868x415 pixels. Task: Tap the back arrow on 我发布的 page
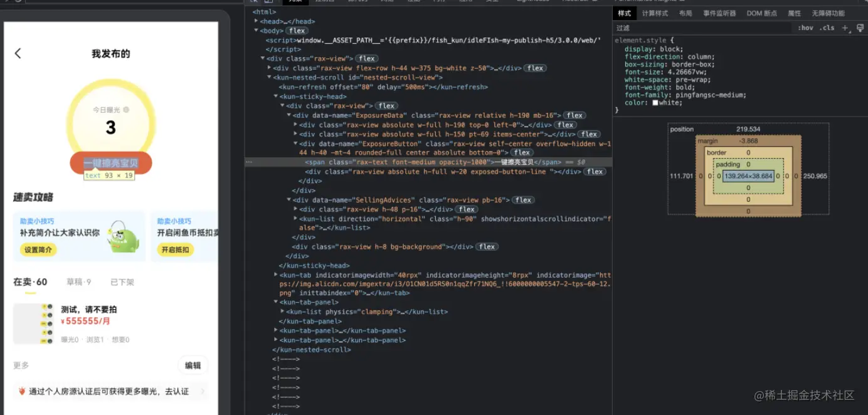[x=18, y=53]
